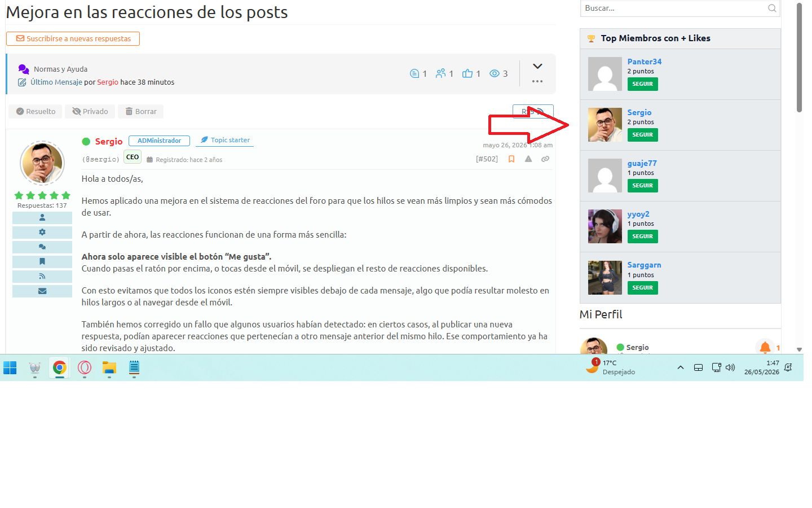The height and width of the screenshot is (508, 812).
Task: Open the Normas y Ayuda forum section
Action: pyautogui.click(x=60, y=69)
